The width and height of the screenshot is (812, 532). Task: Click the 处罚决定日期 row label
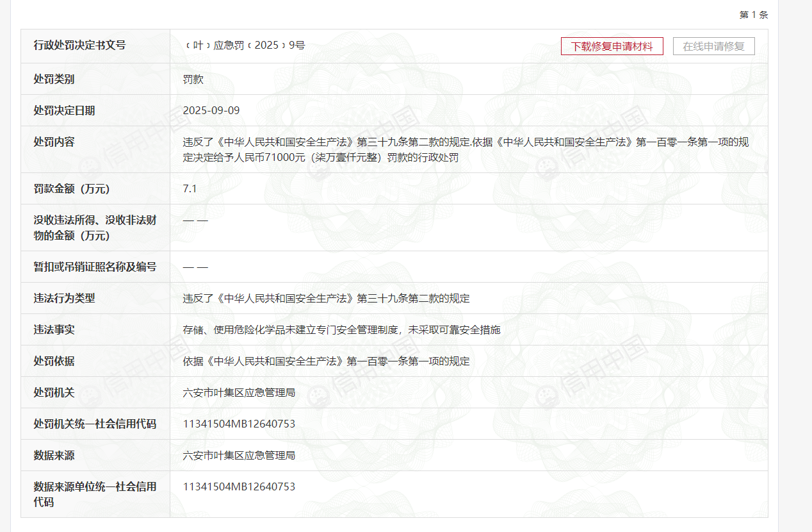point(64,111)
